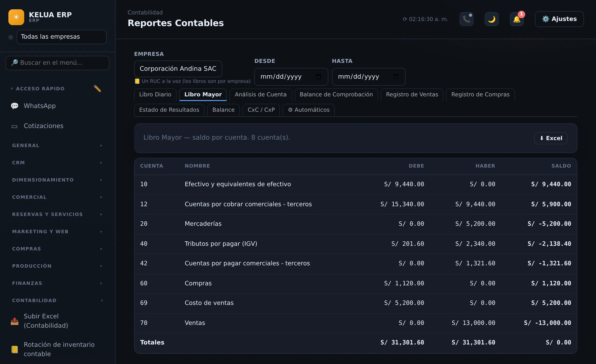Open Rotación de inventario contable item

[x=57, y=349]
